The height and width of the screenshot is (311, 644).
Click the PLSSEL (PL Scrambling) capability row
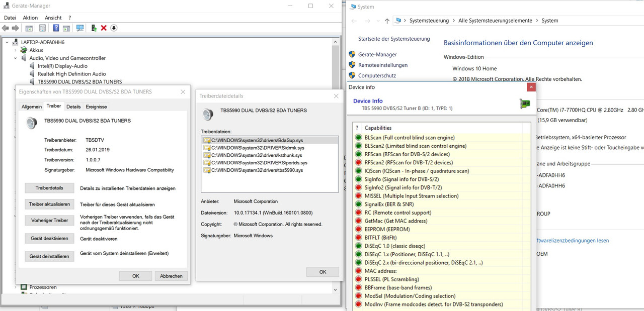pos(442,279)
